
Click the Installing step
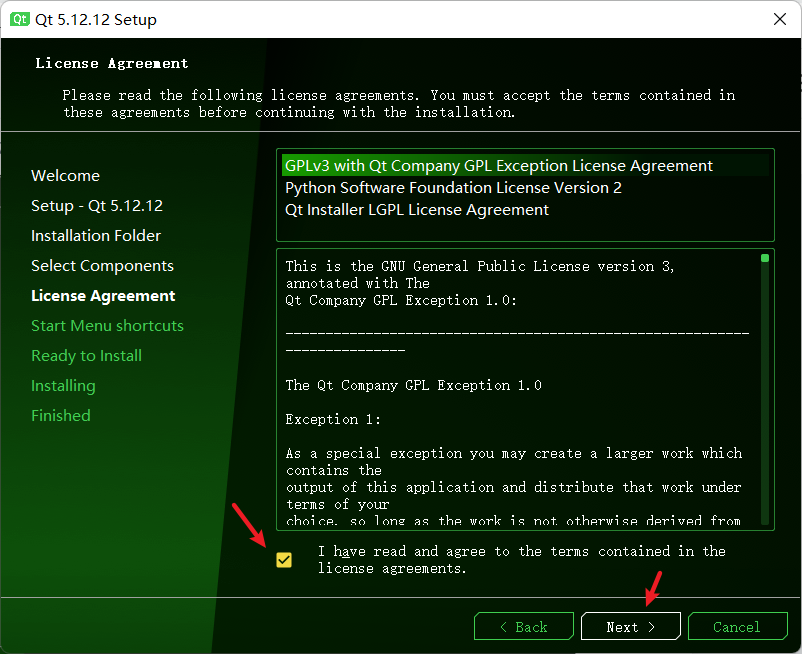point(63,386)
